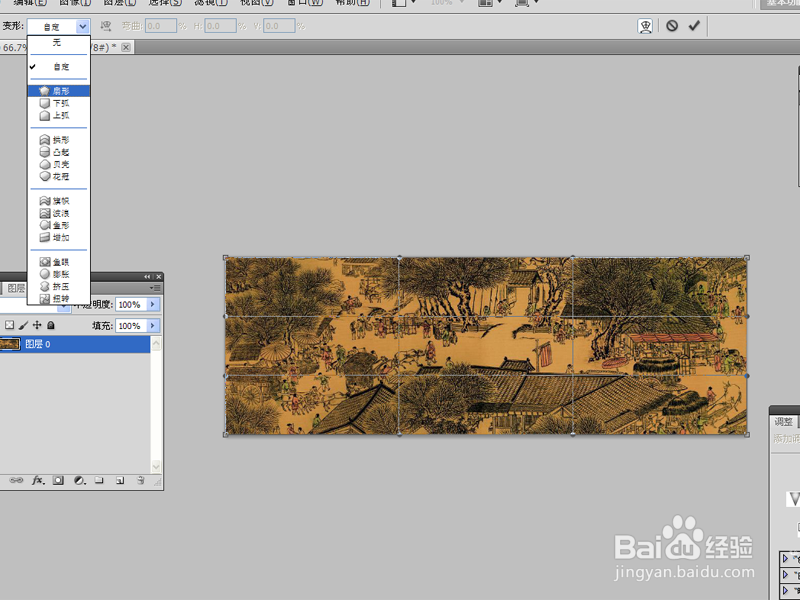The width and height of the screenshot is (800, 600).
Task: Choose the 花冠 (Flower) warp style
Action: (59, 177)
